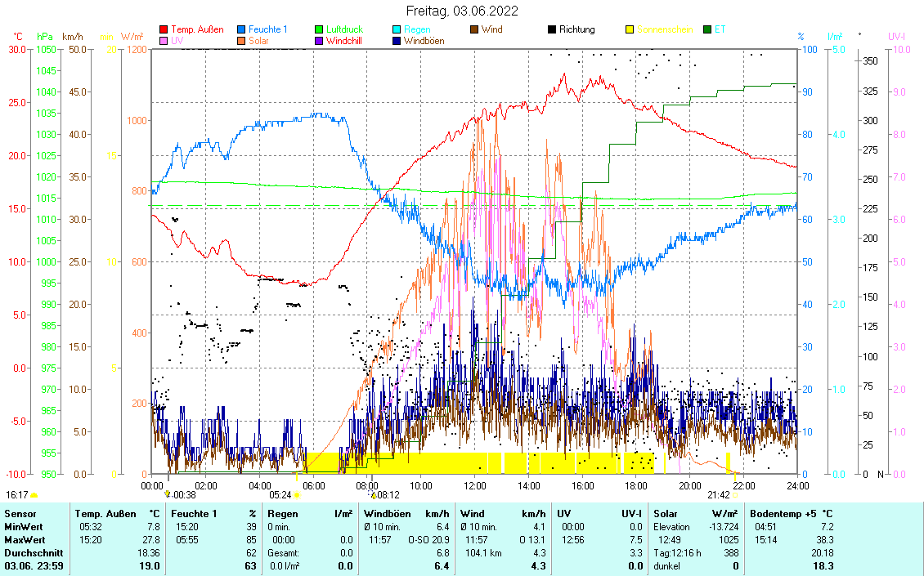Click the brown Wind legend swatch

(x=474, y=30)
